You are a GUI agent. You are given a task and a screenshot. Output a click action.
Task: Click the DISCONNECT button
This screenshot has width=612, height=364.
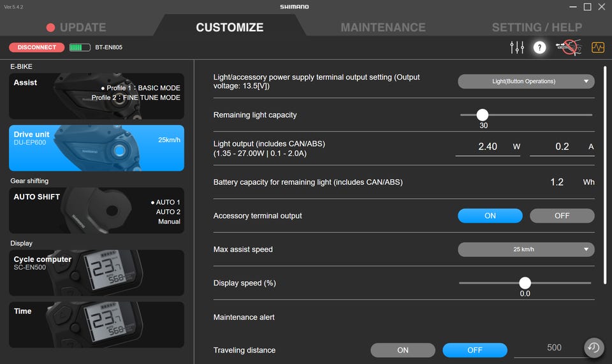(37, 47)
